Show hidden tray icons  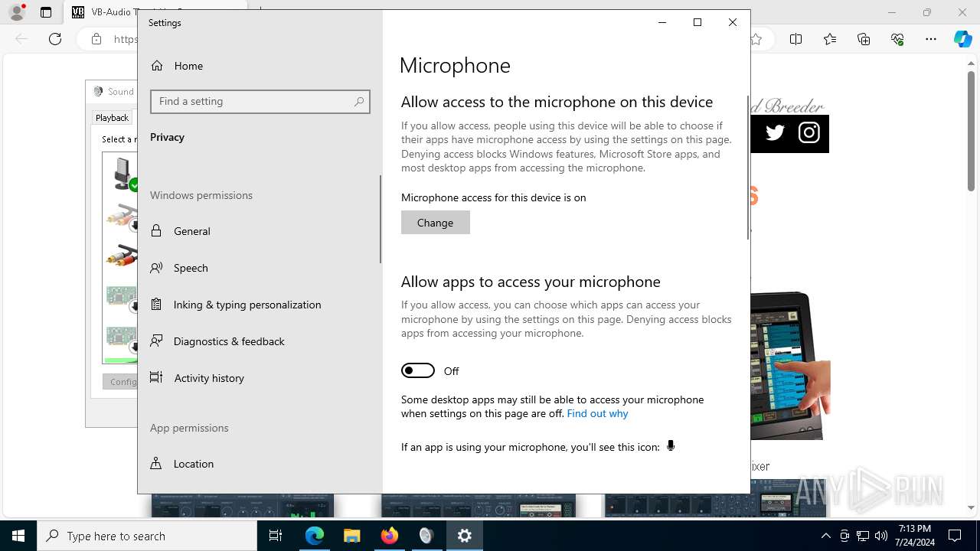point(825,536)
